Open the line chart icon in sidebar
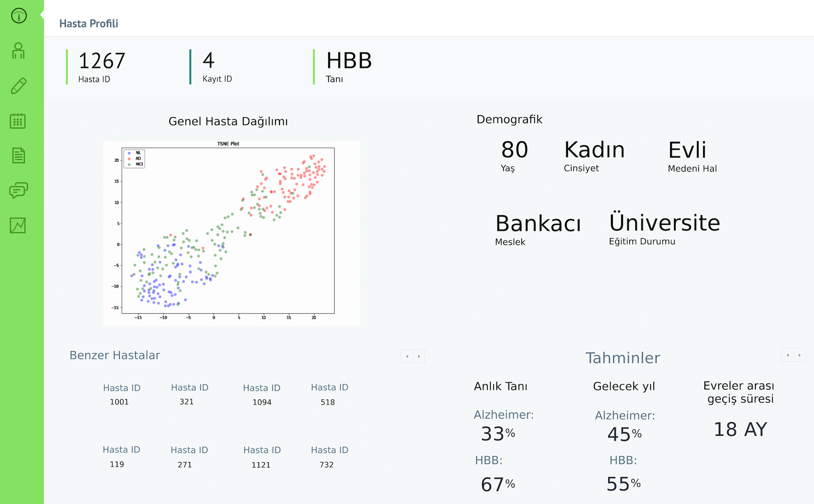 pos(18,226)
